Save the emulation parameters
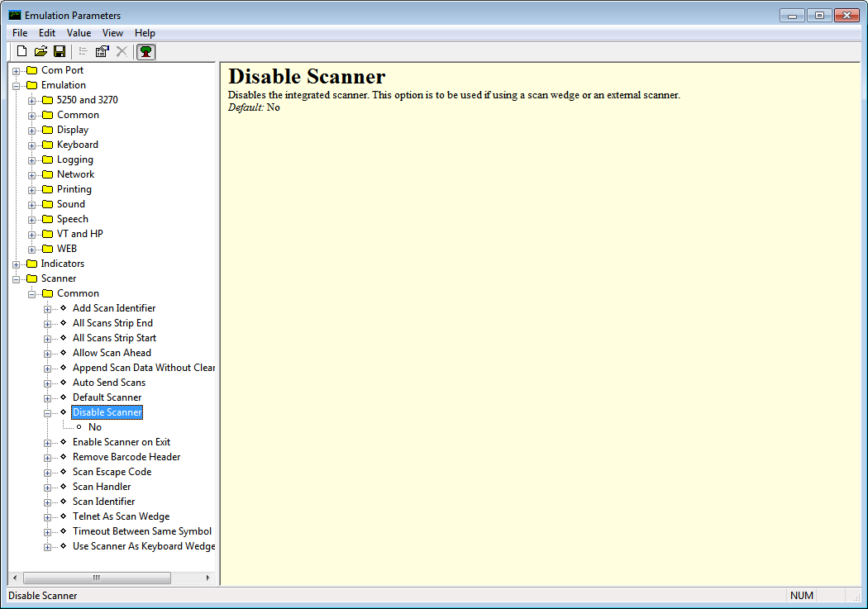The image size is (868, 609). point(59,51)
